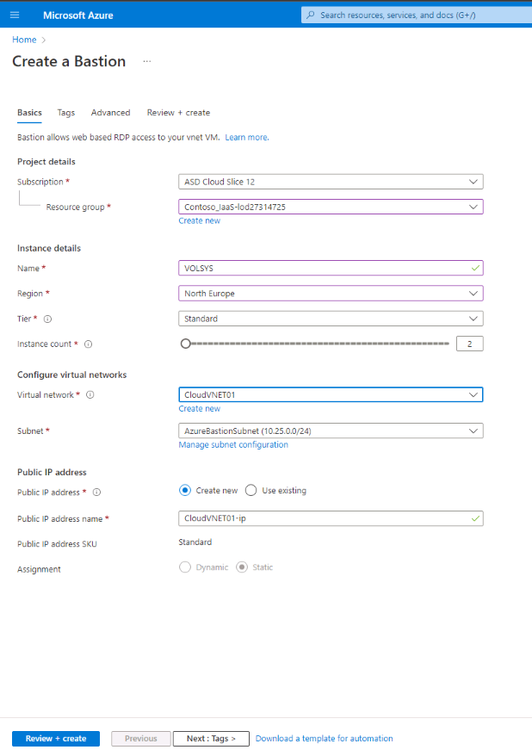The width and height of the screenshot is (532, 756).
Task: Switch to the Tags tab
Action: pos(65,112)
